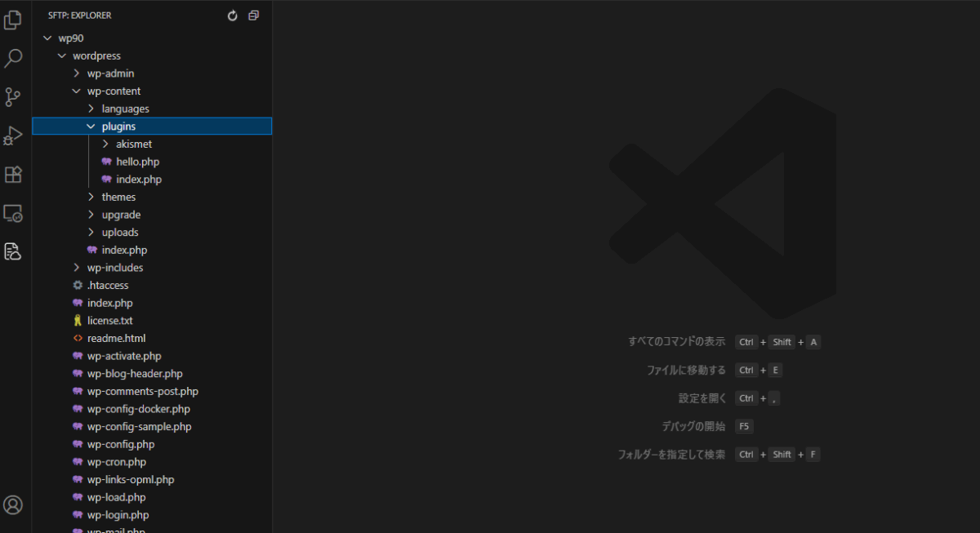Open the Search view icon
The image size is (980, 533).
[x=13, y=59]
